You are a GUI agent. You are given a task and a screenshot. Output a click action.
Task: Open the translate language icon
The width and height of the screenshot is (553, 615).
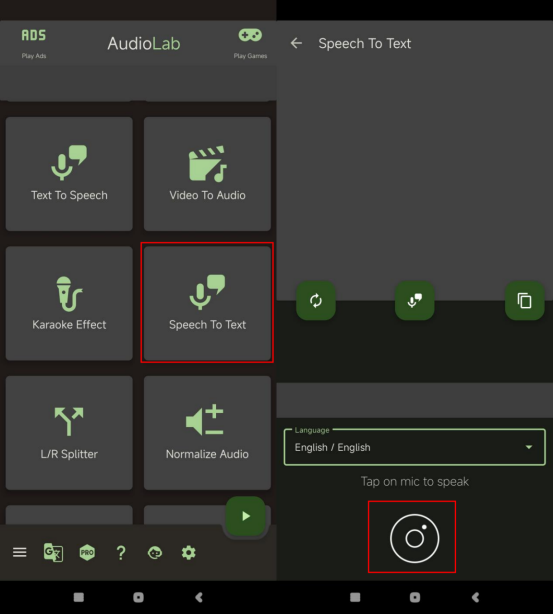click(x=53, y=553)
